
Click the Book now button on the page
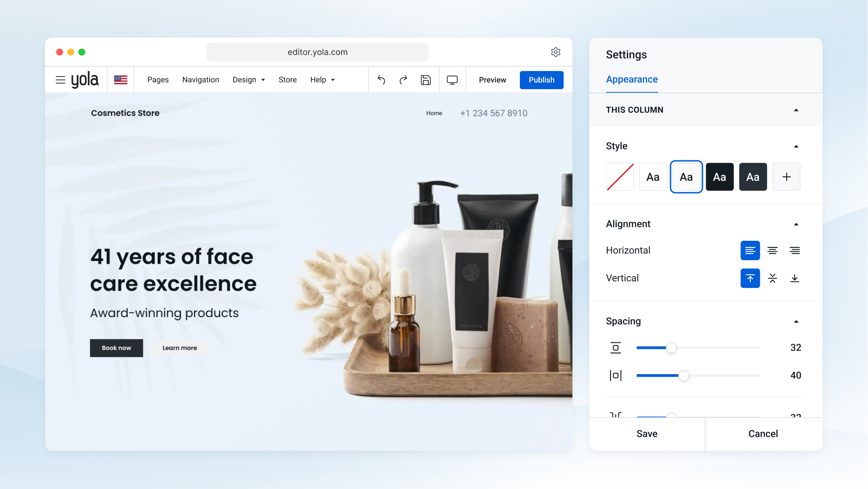click(117, 348)
